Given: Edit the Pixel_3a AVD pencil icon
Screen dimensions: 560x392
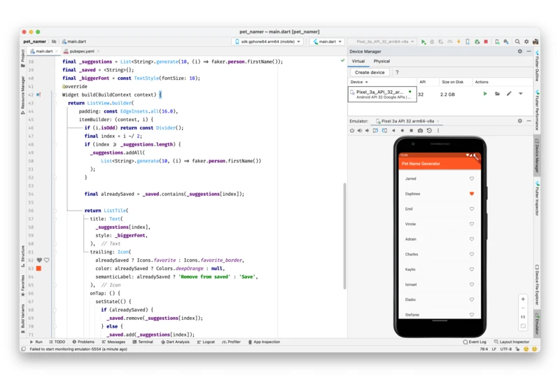Looking at the screenshot, I should point(509,94).
